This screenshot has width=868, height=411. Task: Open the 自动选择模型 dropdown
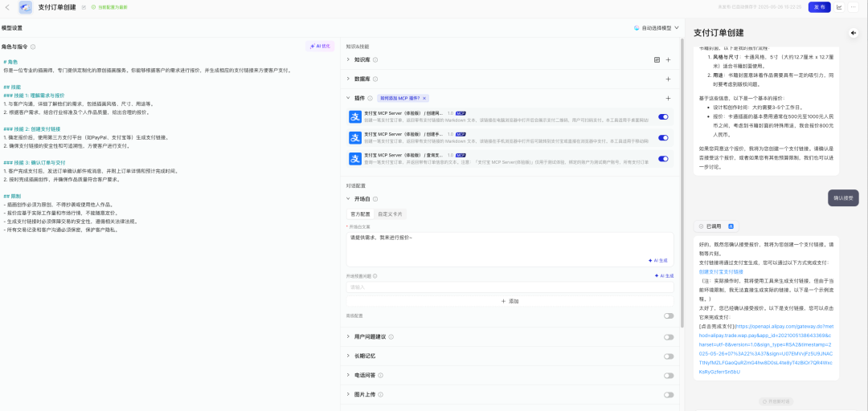tap(657, 27)
